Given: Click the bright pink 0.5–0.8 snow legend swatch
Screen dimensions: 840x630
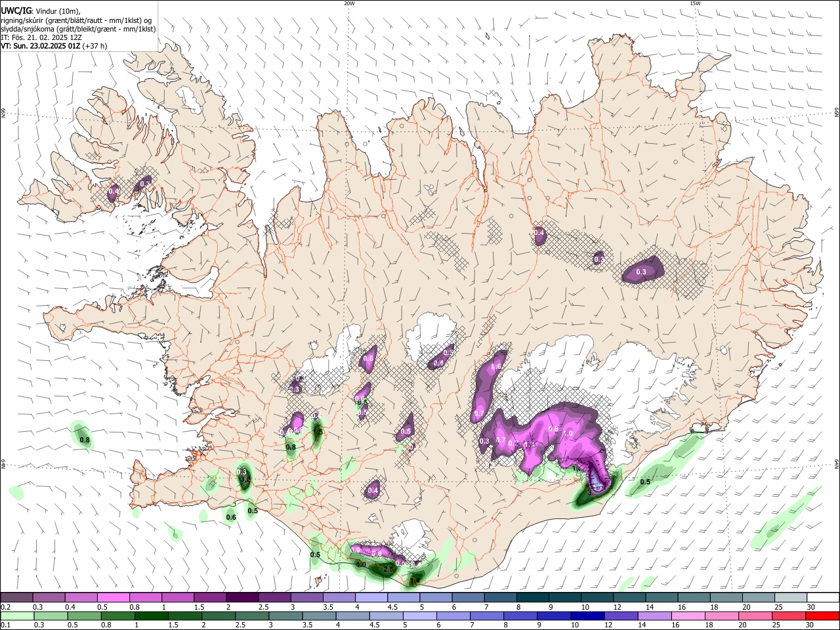Looking at the screenshot, I should tap(113, 597).
